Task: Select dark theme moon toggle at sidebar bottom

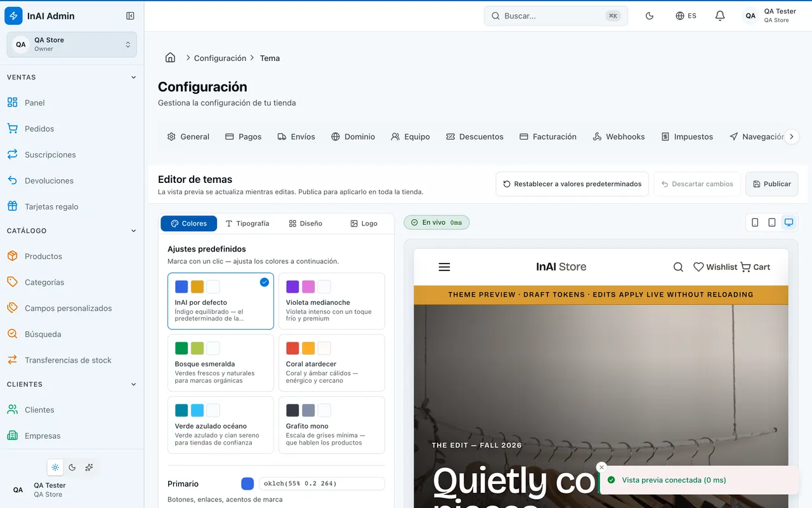Action: [x=72, y=467]
